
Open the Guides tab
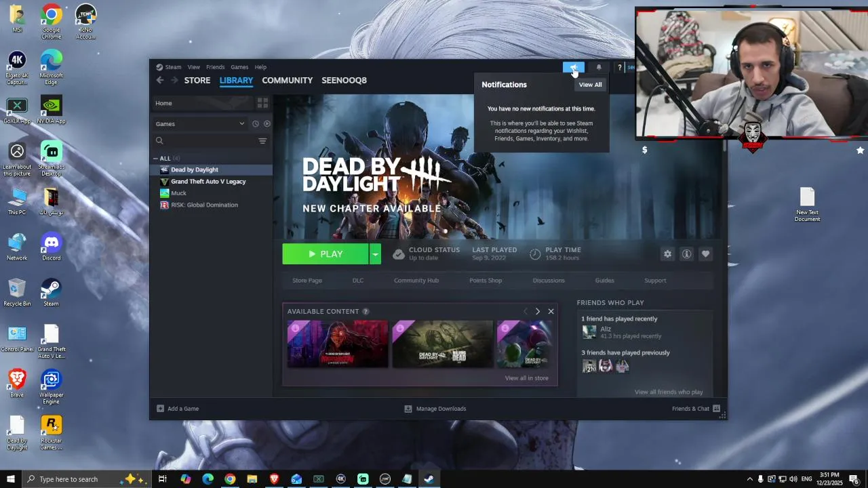coord(605,281)
